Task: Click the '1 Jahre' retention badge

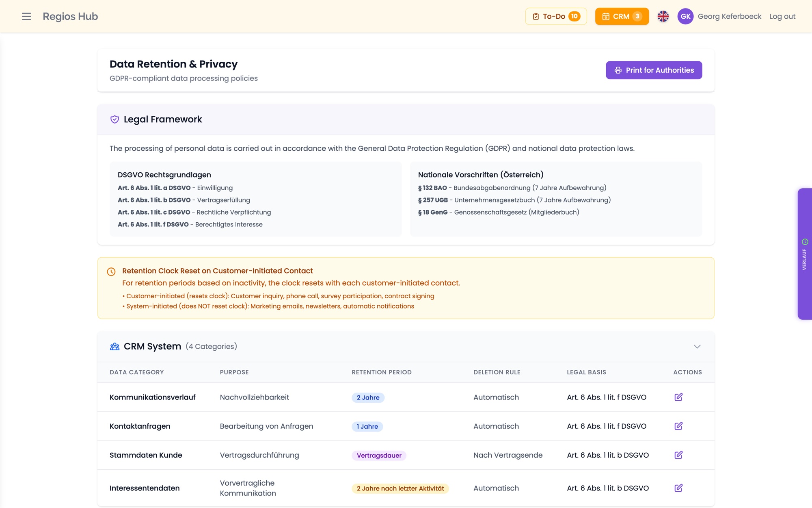Action: click(x=367, y=426)
